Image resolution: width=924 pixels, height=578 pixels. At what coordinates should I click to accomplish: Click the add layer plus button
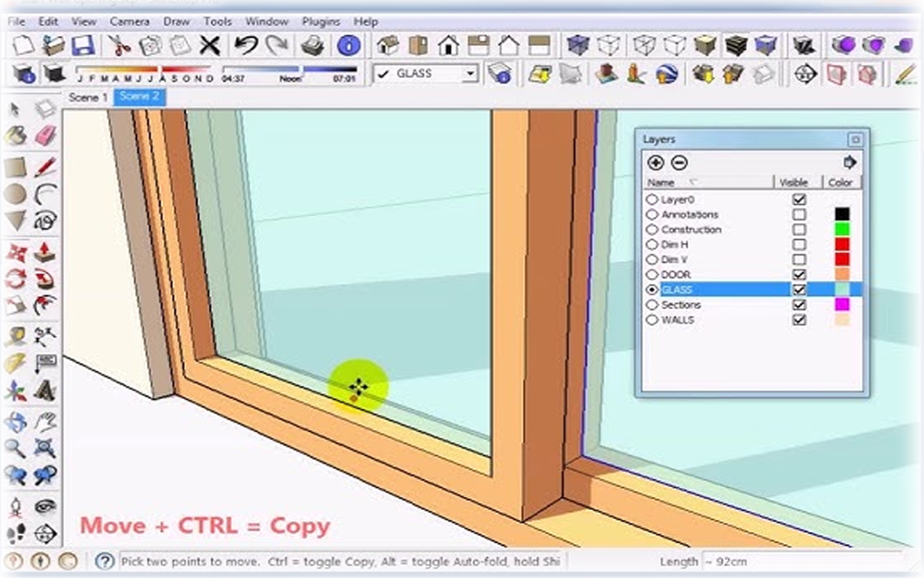pyautogui.click(x=656, y=163)
